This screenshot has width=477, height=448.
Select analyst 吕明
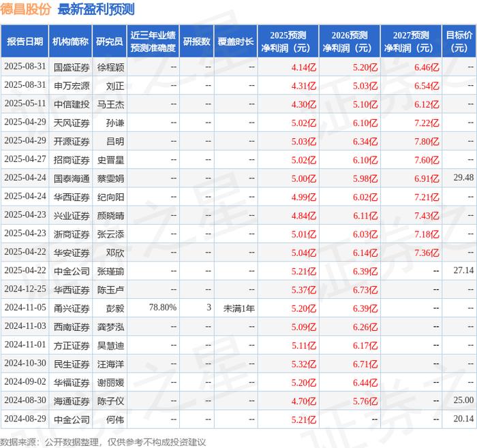[x=115, y=142]
